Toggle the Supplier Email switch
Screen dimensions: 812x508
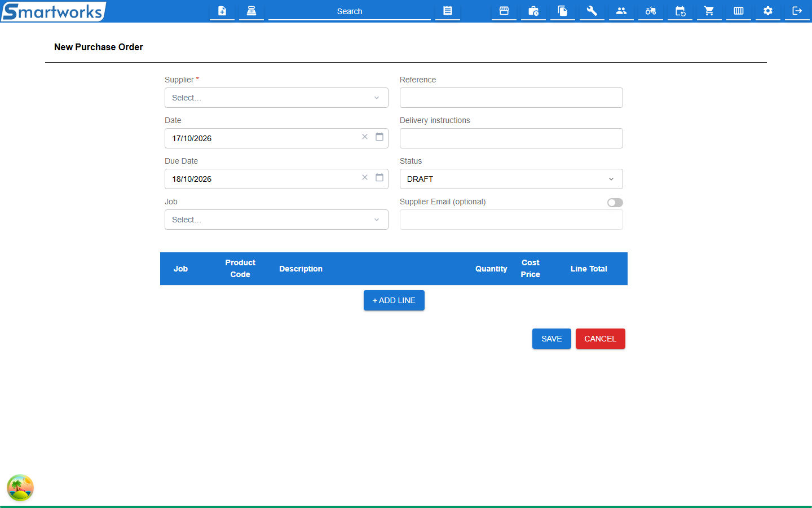pyautogui.click(x=615, y=203)
